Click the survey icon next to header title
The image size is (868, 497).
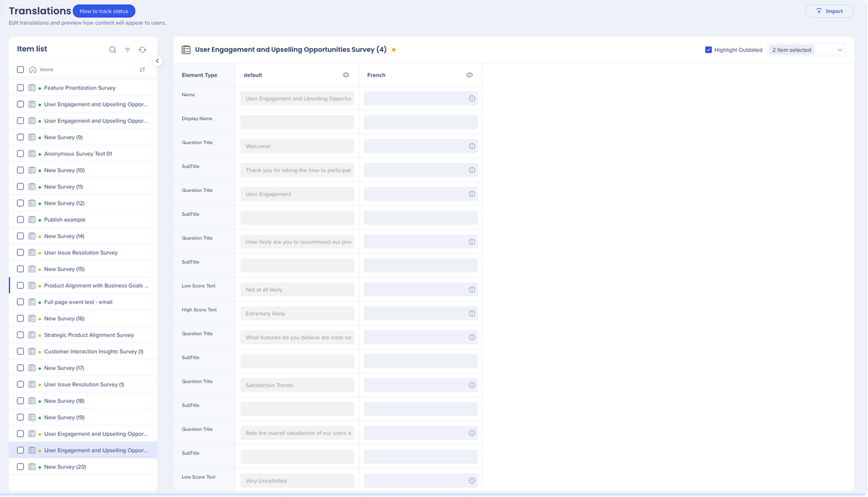186,50
